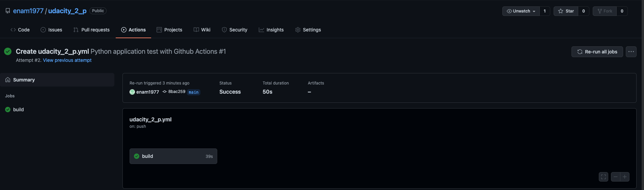Open the Security tab
Viewport: 644px width, 190px height.
pos(234,30)
